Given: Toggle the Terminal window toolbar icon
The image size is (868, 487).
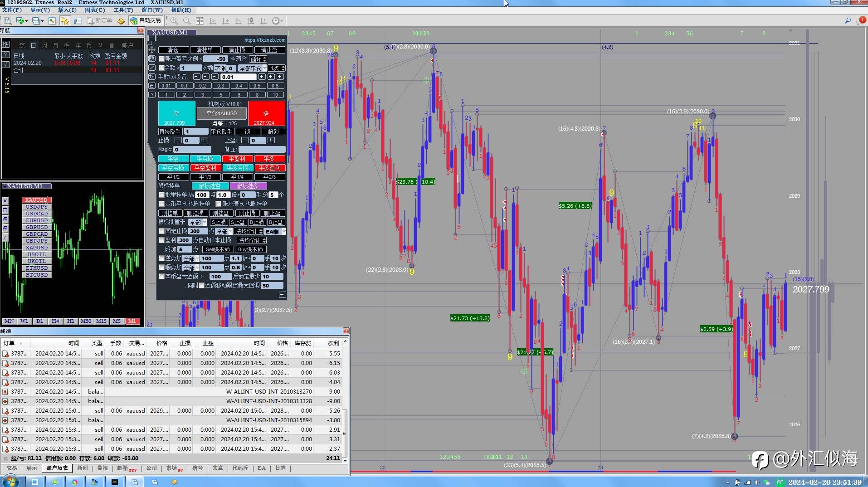Looking at the screenshot, I should [78, 20].
